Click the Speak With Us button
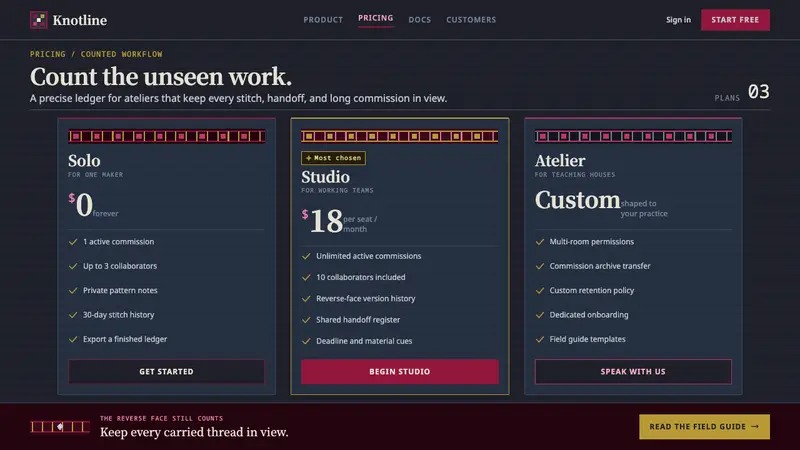 coord(633,371)
